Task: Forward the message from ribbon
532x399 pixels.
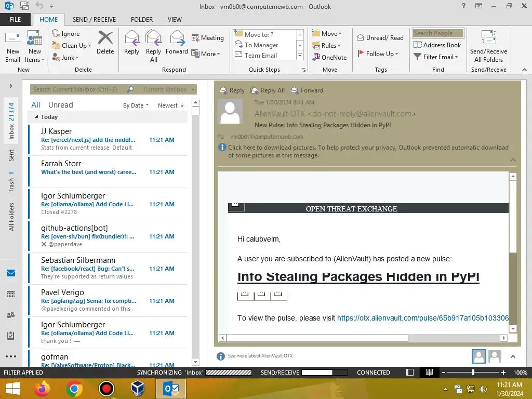Action: click(x=177, y=43)
